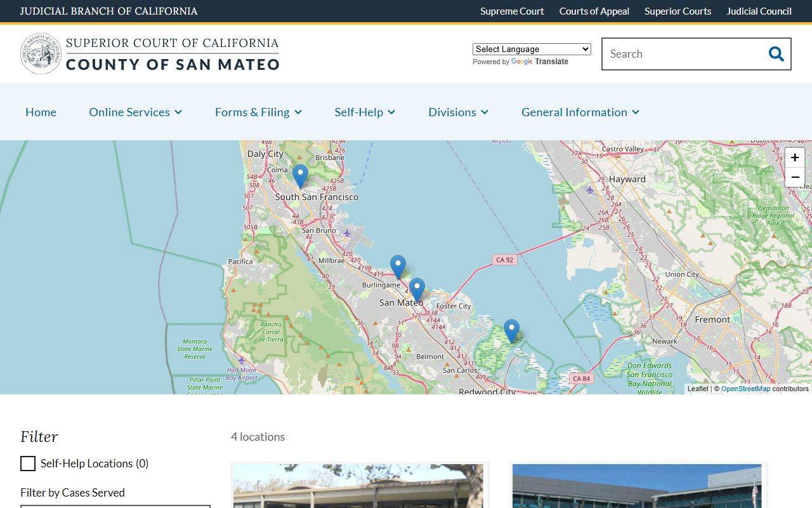
Task: Click the Judicial Branch of California link
Action: [x=108, y=11]
